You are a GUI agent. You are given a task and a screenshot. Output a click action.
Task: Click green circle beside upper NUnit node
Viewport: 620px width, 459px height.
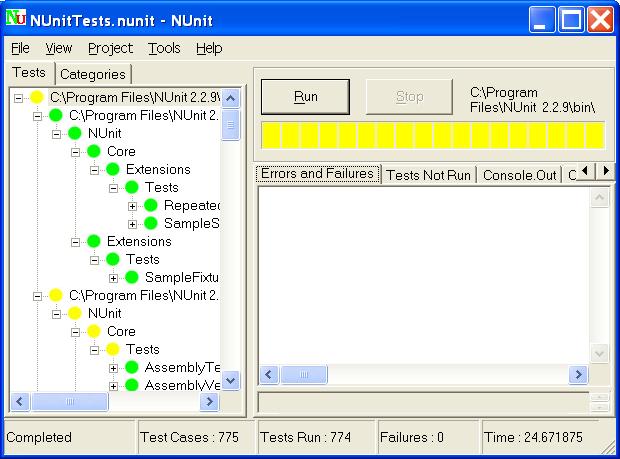[x=75, y=133]
